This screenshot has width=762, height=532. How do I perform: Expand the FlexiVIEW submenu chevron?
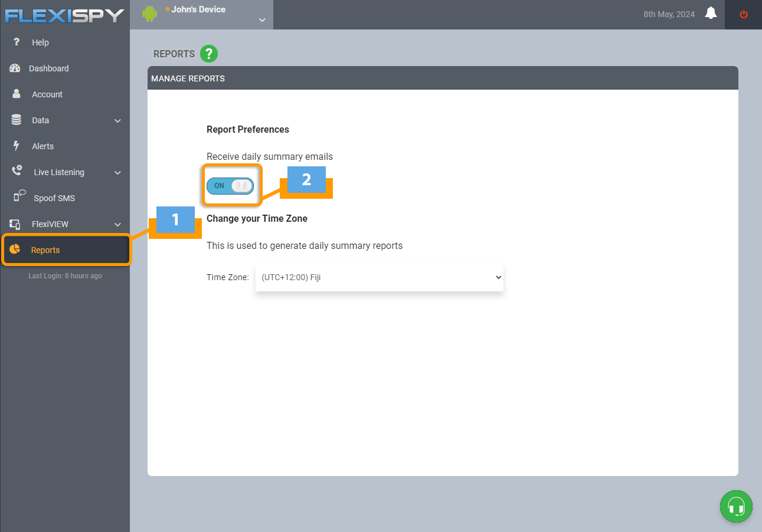pos(117,225)
